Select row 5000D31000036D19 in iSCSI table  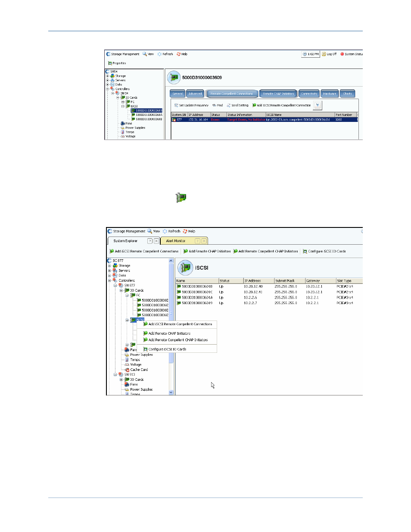(x=269, y=303)
